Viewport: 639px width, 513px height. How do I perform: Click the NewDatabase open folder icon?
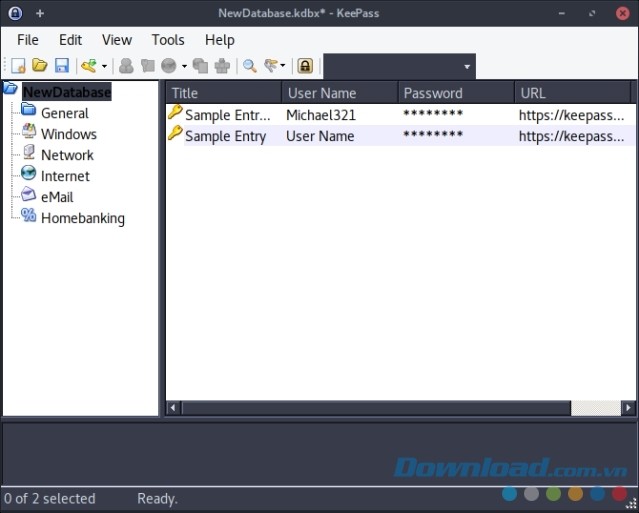10,88
